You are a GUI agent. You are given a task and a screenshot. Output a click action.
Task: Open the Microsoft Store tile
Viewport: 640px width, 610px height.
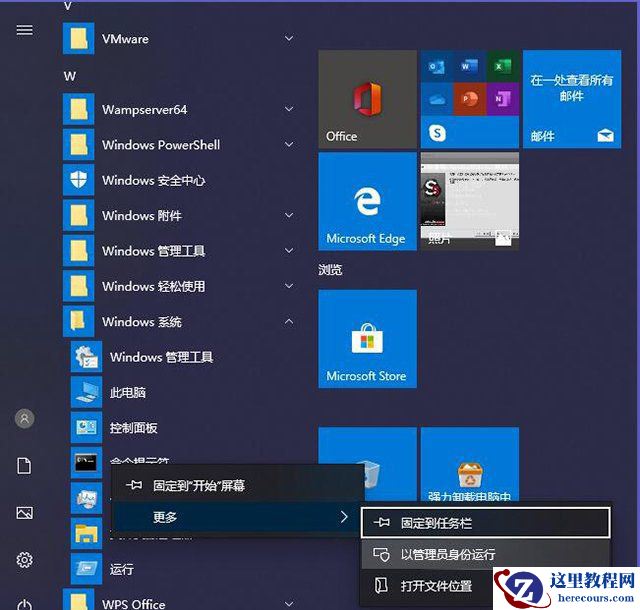click(367, 339)
